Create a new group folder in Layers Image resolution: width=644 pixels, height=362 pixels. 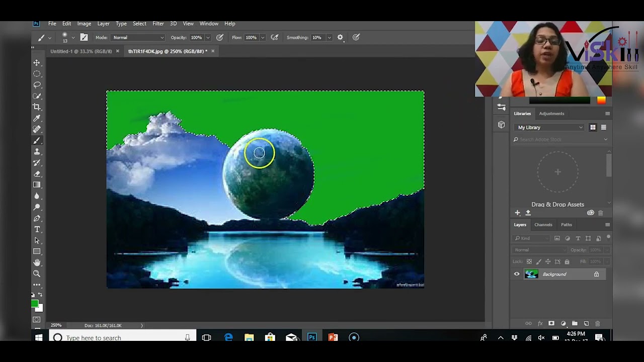point(575,323)
